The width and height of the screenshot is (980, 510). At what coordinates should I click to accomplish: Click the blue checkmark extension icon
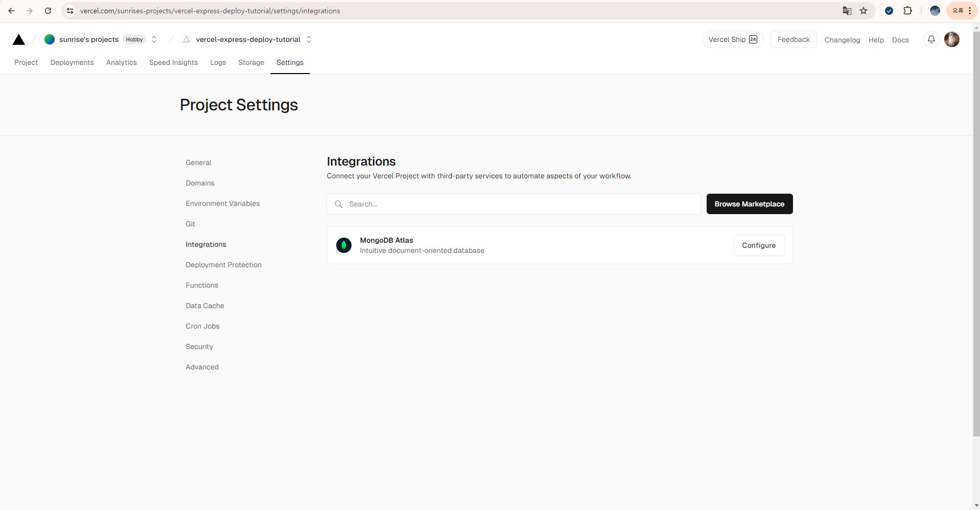889,11
